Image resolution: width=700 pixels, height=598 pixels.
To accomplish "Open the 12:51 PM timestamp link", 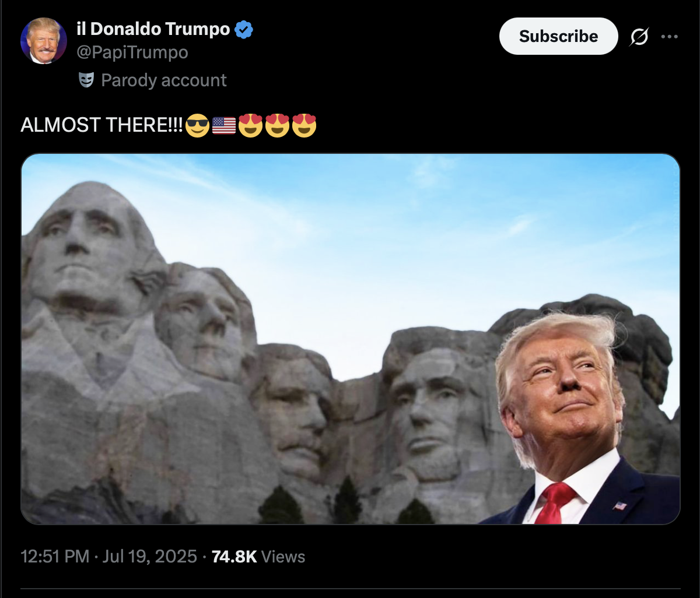I will pos(55,557).
